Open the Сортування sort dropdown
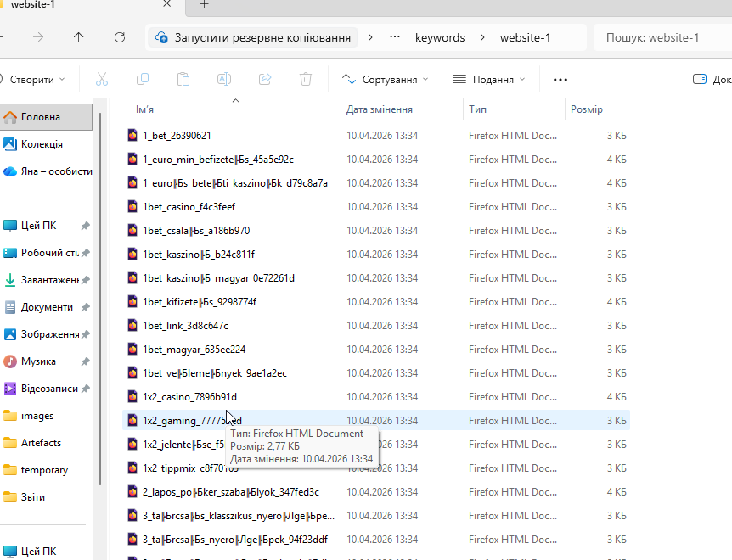This screenshot has width=732, height=560. [386, 80]
